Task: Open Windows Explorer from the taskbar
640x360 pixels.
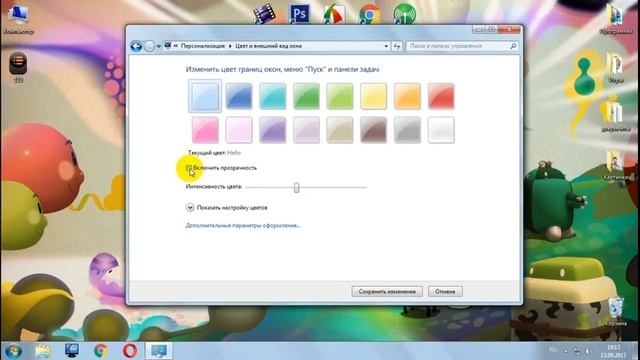Action: pos(42,351)
